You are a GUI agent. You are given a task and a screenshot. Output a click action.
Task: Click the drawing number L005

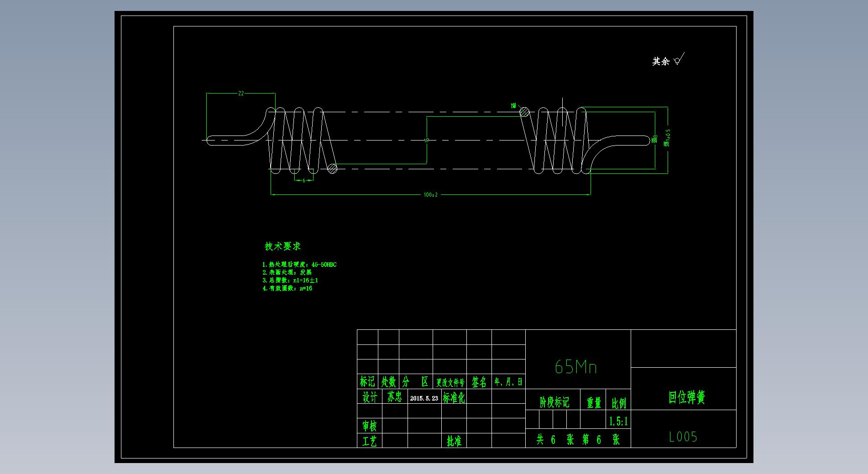(x=683, y=437)
